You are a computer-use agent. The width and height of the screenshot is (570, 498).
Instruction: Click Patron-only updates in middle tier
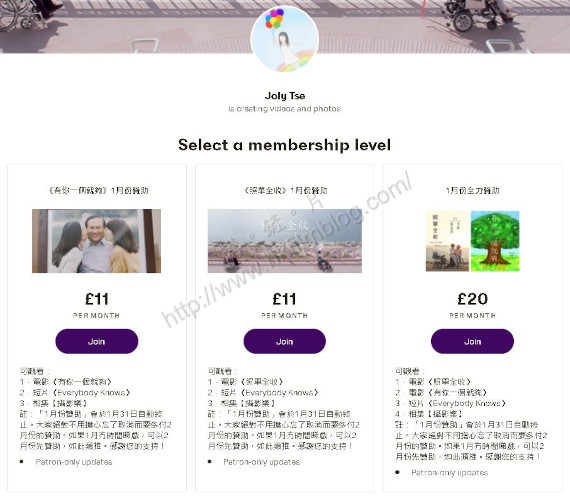[261, 462]
